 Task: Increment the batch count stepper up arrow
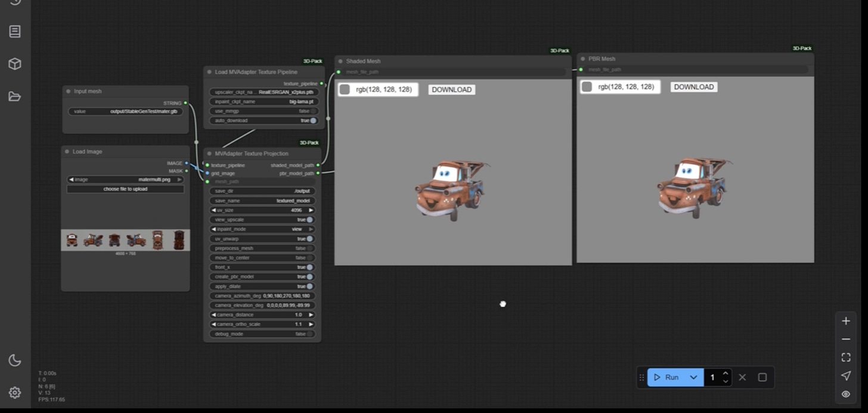[726, 374]
